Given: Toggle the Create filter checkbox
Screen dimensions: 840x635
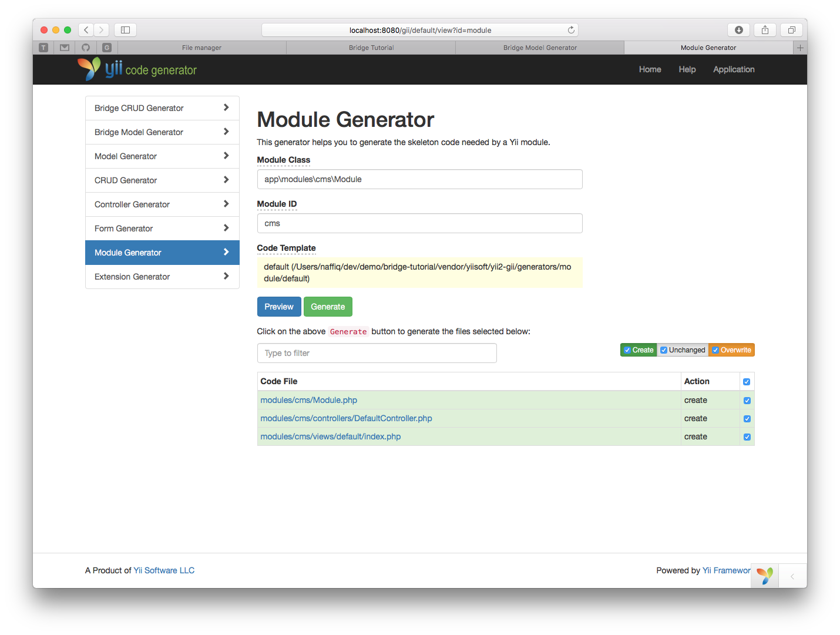Looking at the screenshot, I should pos(627,350).
